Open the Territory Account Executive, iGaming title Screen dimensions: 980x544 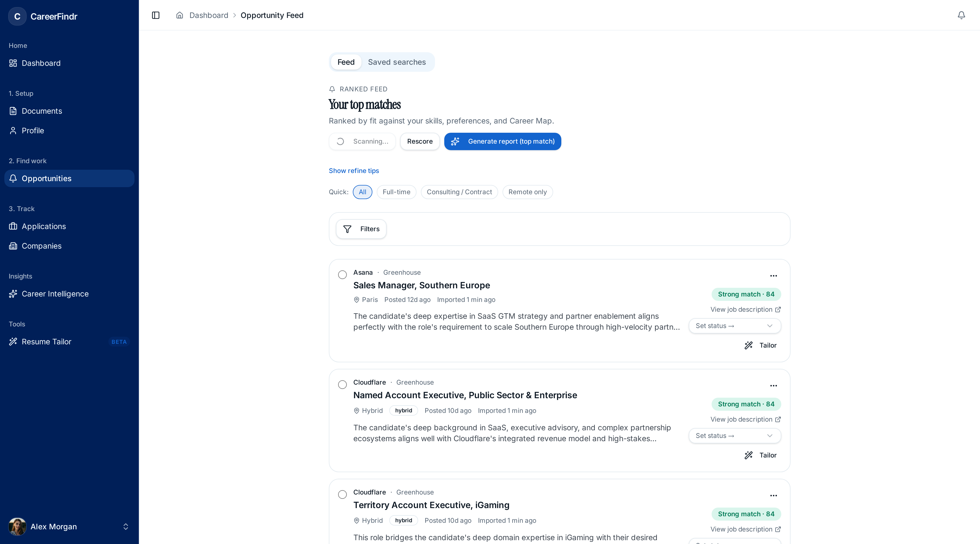pos(431,505)
